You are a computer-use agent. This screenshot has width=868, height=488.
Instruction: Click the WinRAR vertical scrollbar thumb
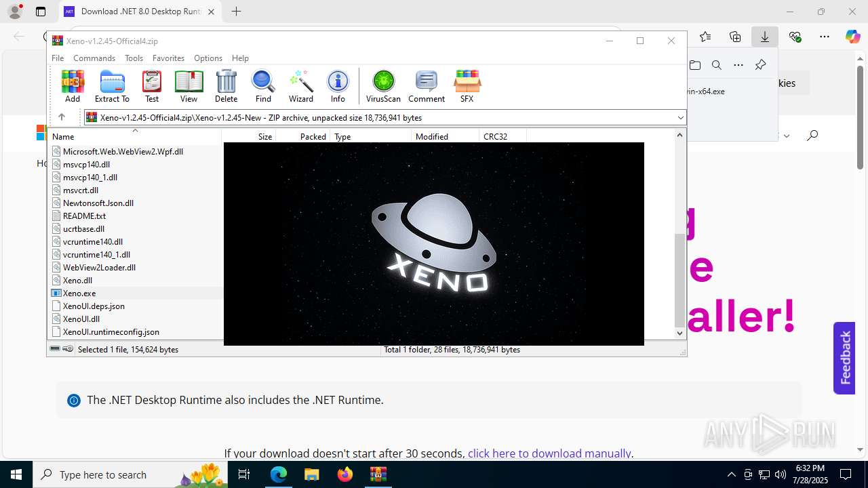(x=679, y=280)
